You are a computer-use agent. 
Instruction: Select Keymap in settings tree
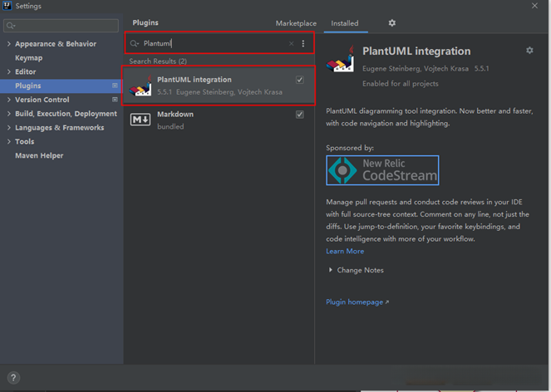click(29, 58)
